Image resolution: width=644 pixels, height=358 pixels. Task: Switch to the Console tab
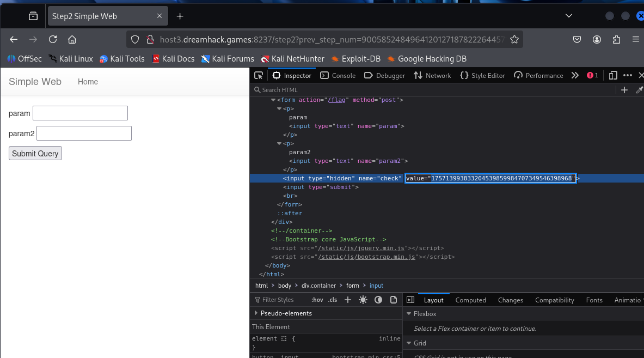[x=338, y=76]
